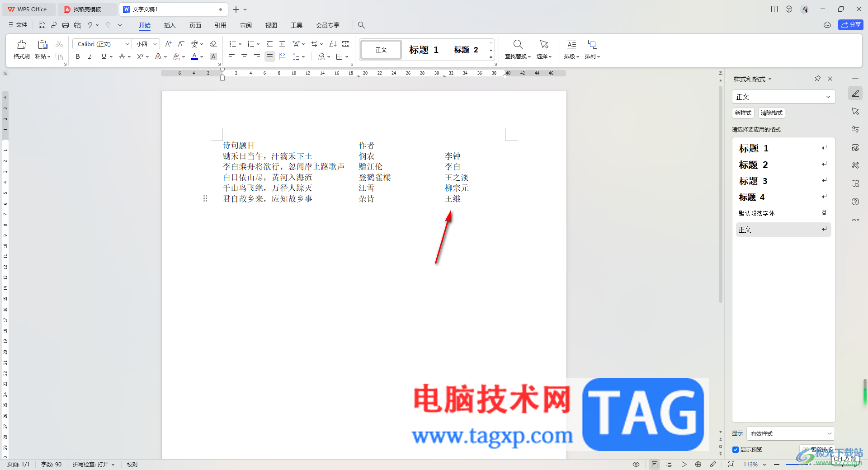868x470 pixels.
Task: Open the 审阅 ribbon tab
Action: coord(246,25)
